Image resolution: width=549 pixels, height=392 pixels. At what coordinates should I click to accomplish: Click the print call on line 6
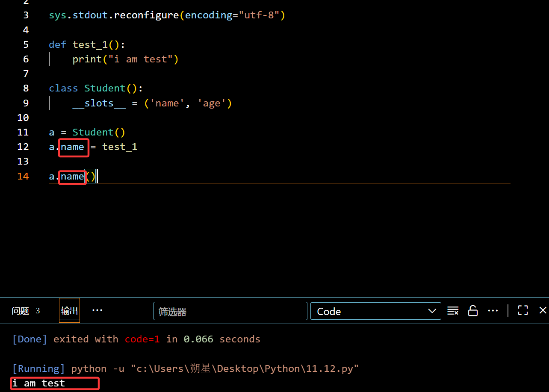click(x=87, y=59)
